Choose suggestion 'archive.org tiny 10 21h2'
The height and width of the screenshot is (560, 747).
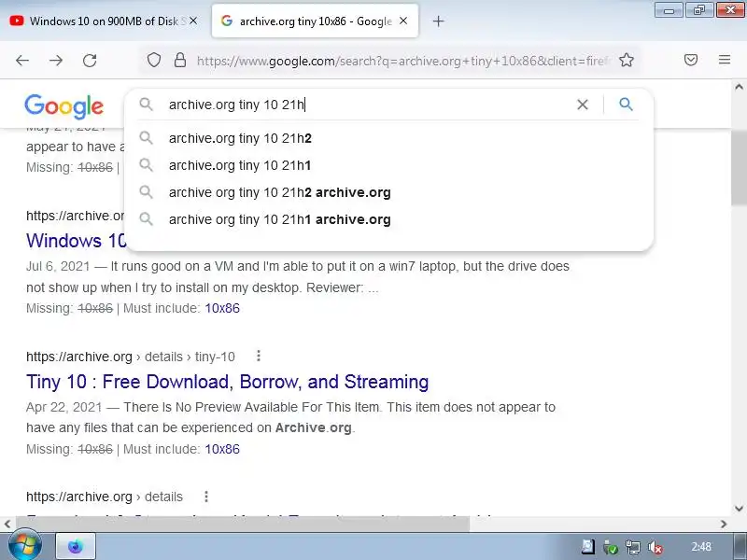(388, 138)
